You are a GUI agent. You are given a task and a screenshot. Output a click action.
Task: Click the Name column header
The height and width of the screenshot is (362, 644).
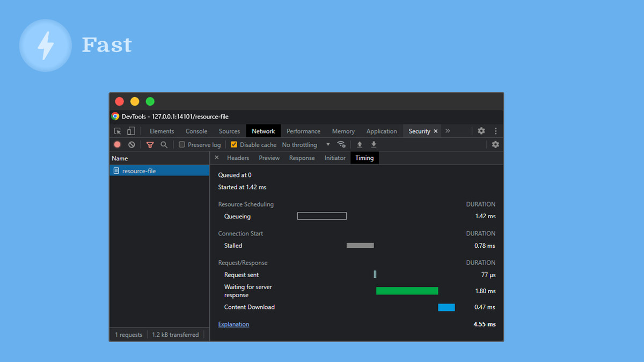(159, 158)
